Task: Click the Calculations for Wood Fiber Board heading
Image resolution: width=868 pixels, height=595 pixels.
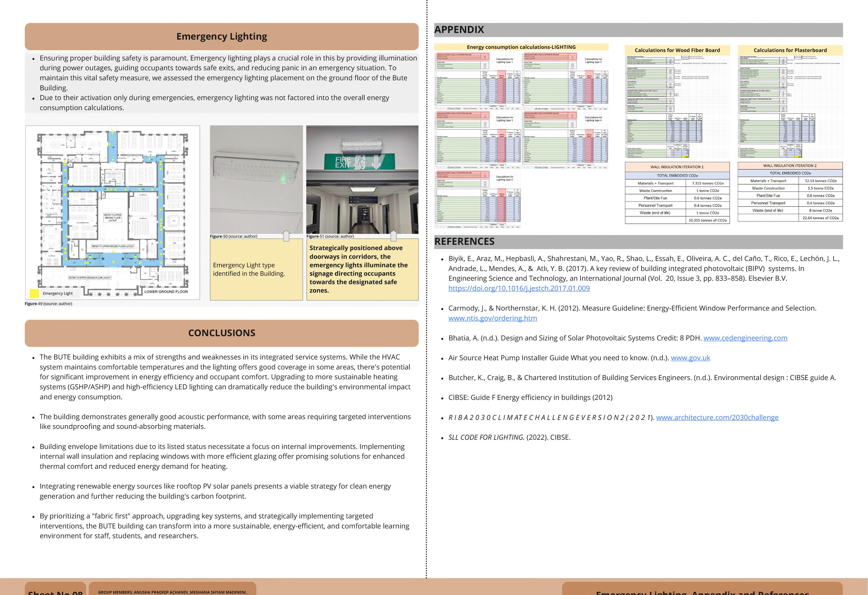Action: (677, 50)
